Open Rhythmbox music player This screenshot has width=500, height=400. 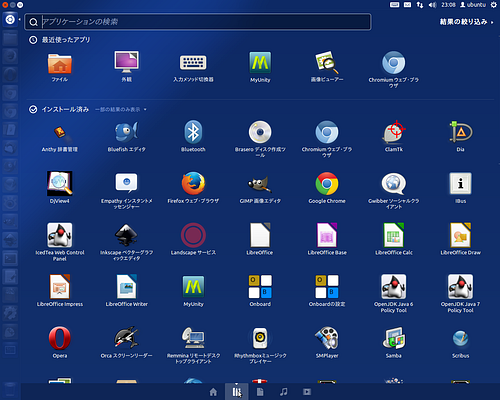[260, 338]
